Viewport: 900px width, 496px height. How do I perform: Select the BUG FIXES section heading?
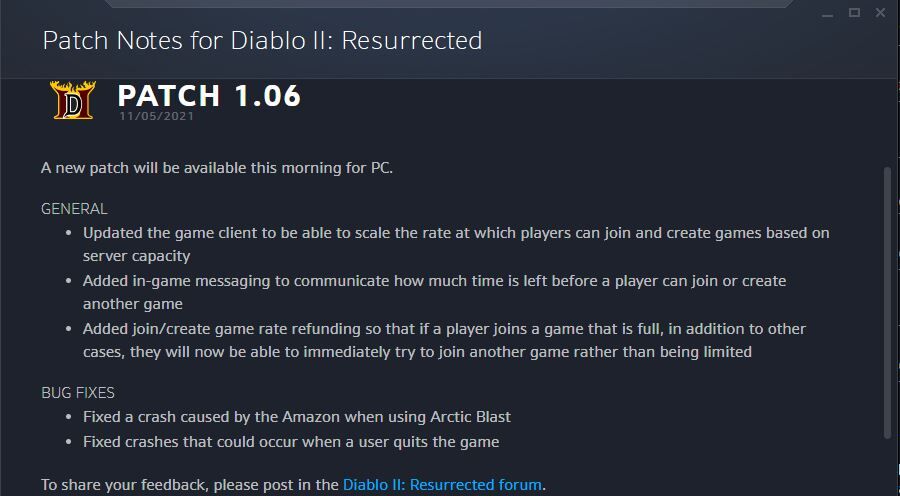point(78,393)
